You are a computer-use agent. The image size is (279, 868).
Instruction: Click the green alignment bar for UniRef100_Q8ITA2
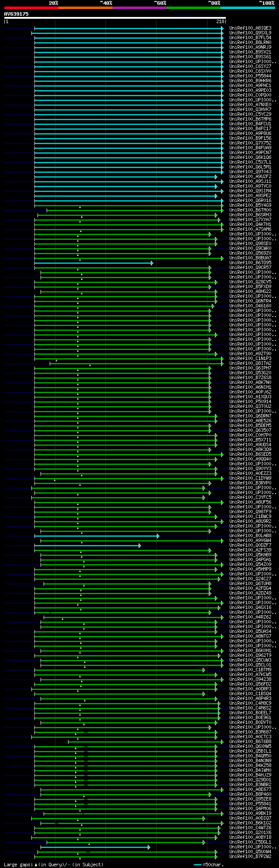click(x=136, y=363)
